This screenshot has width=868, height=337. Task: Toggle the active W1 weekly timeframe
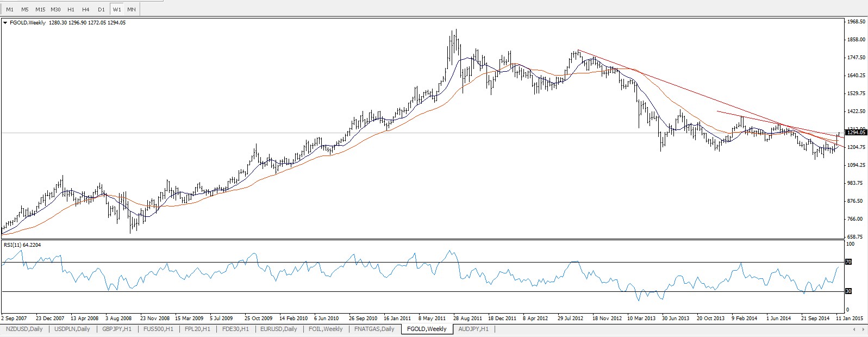pos(117,9)
